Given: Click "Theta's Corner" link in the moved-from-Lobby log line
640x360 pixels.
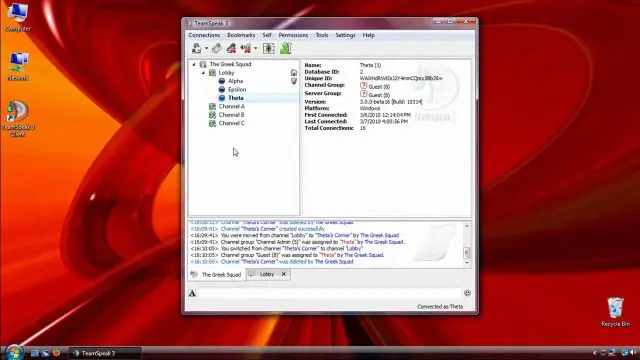Looking at the screenshot, I should tap(333, 236).
